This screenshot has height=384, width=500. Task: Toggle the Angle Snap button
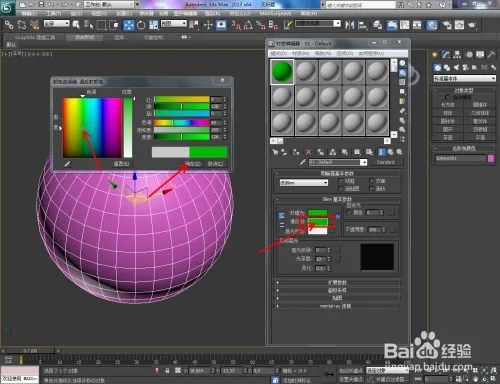click(248, 25)
